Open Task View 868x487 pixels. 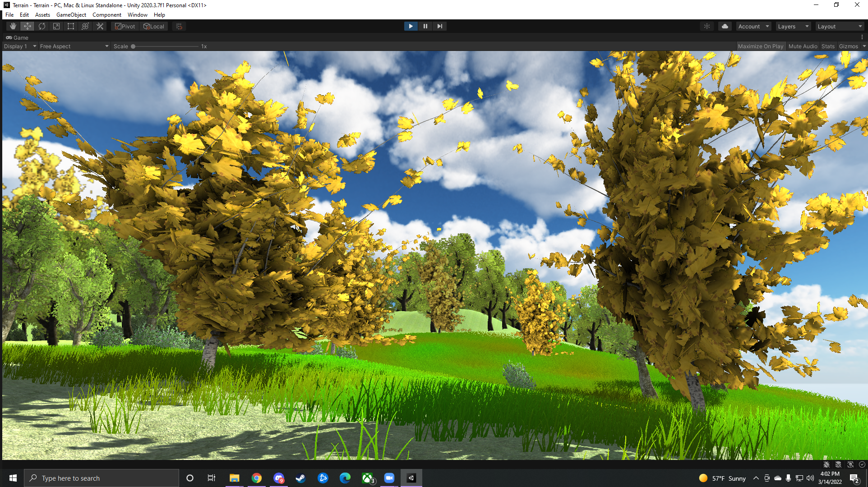(x=212, y=478)
